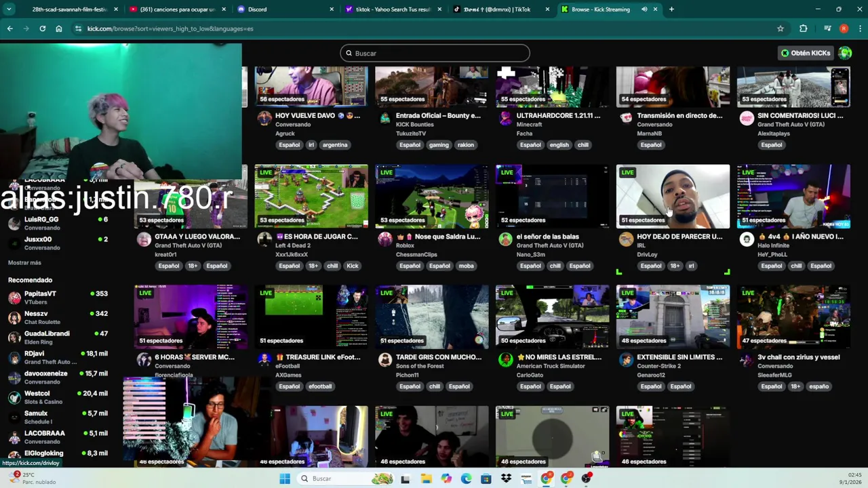Open Samulx avatar in sidebar
The image size is (868, 488).
pos(14,417)
